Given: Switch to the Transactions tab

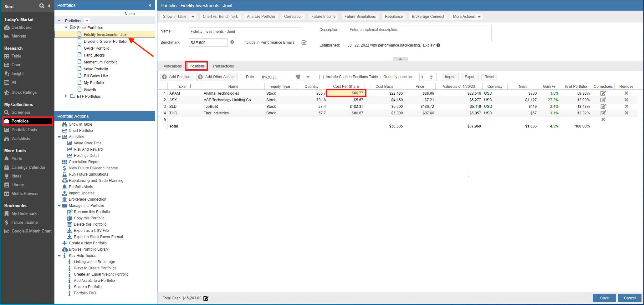Looking at the screenshot, I should point(223,66).
